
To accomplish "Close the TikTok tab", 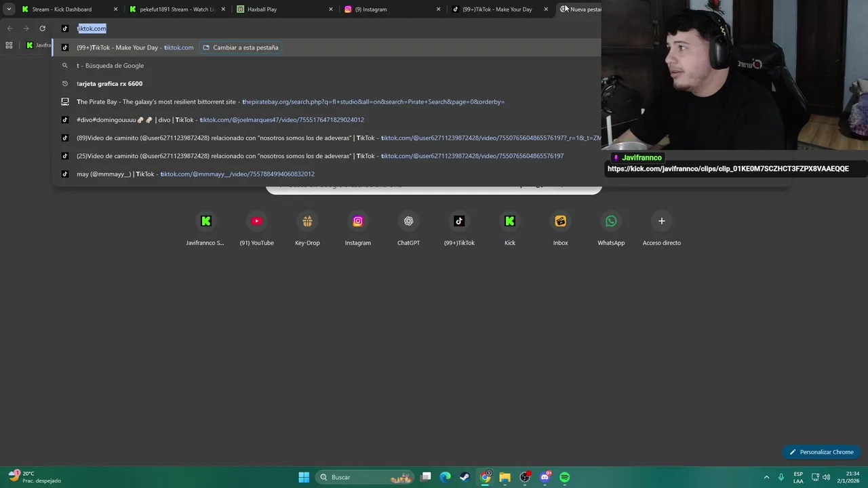I will pyautogui.click(x=546, y=9).
